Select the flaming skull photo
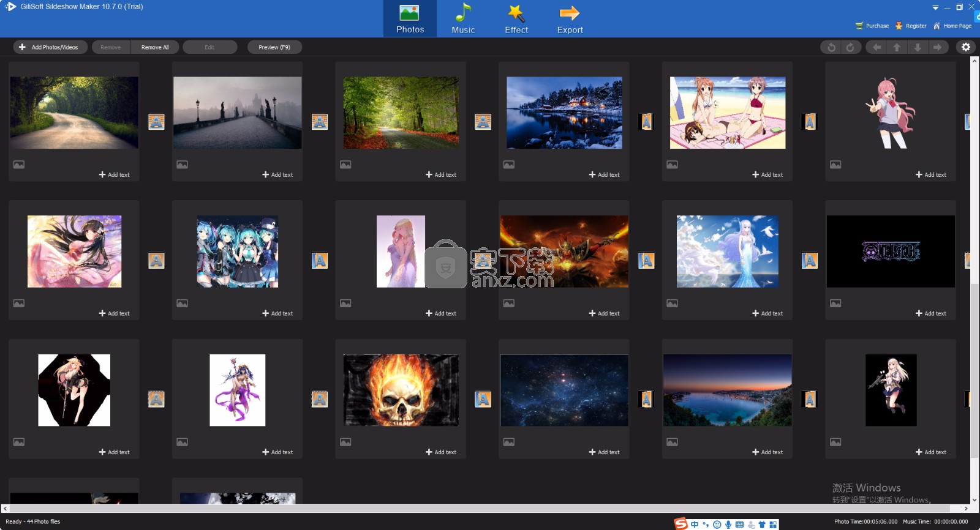 pyautogui.click(x=401, y=390)
